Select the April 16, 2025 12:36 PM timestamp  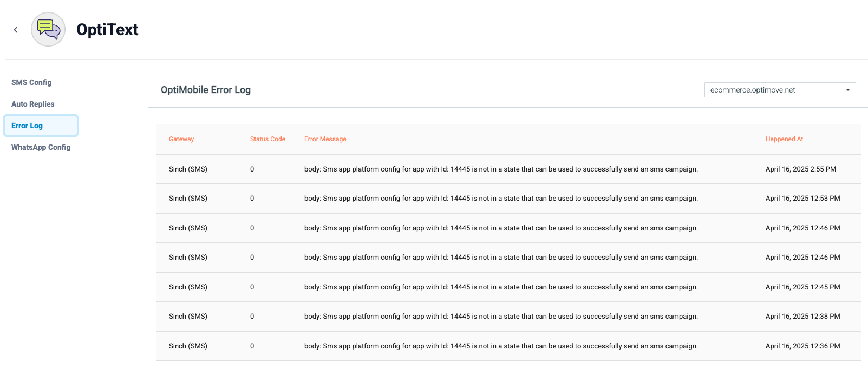803,346
